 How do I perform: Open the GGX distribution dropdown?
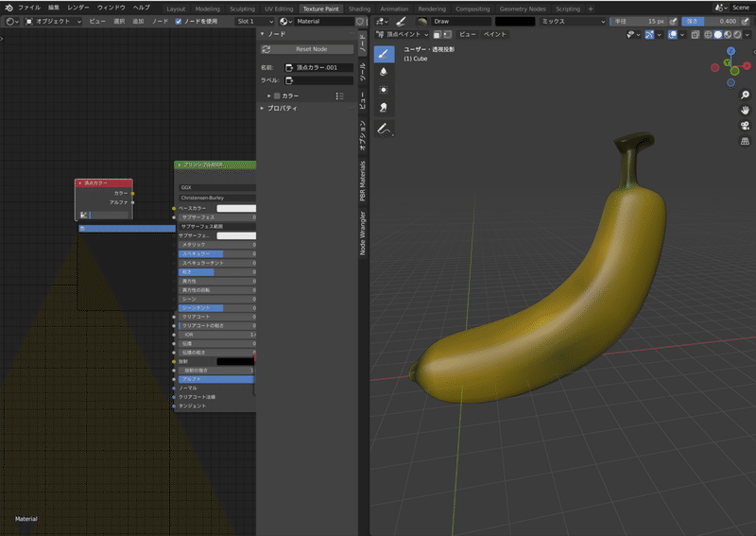[x=217, y=188]
